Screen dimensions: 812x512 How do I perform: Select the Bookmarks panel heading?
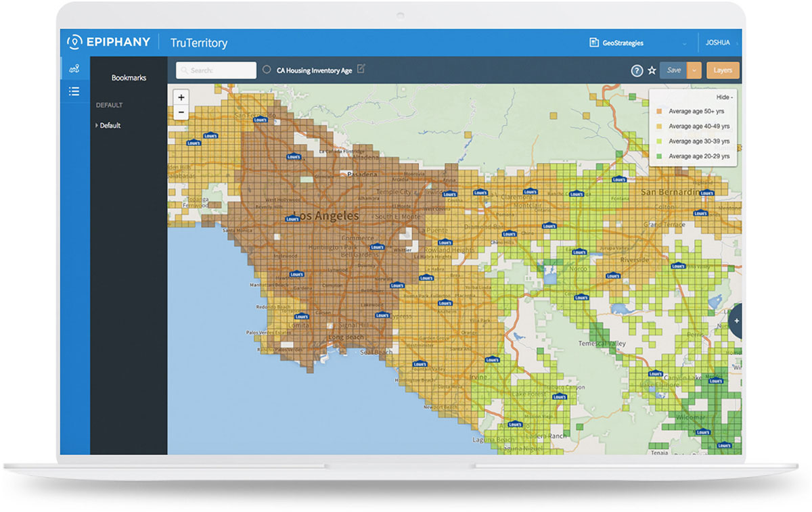pos(129,78)
